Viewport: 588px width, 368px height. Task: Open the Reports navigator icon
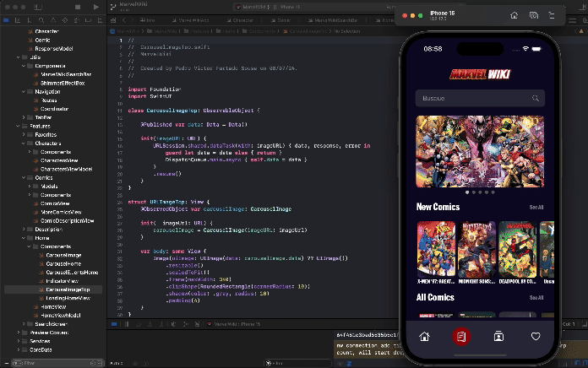[100, 20]
